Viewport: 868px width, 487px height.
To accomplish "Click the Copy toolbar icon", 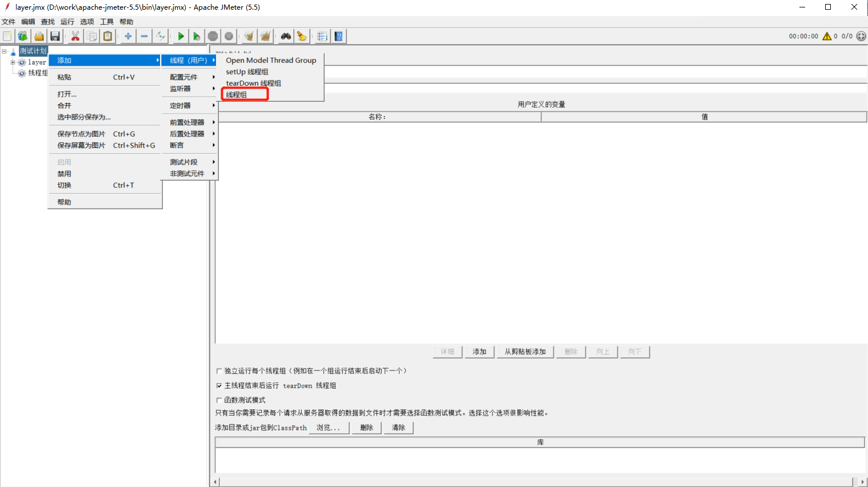I will click(x=91, y=36).
